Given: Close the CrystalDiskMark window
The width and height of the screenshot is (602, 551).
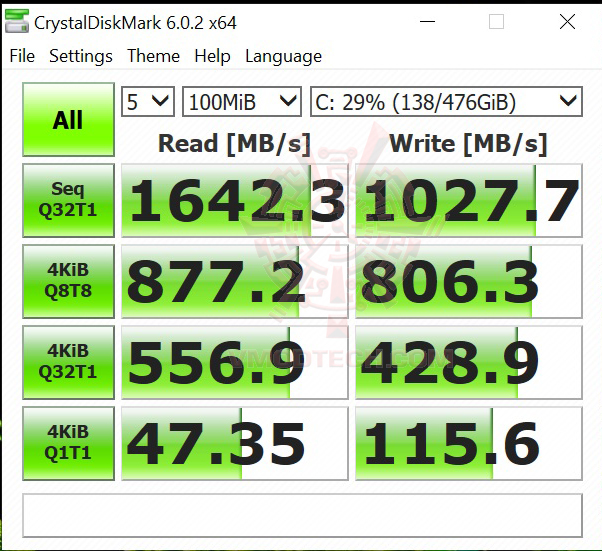Looking at the screenshot, I should click(567, 22).
